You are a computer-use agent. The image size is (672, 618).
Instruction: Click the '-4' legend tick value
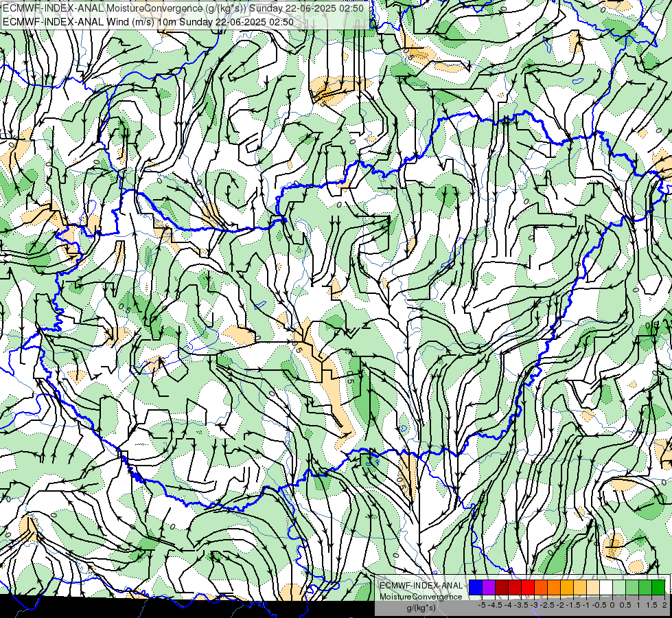[x=508, y=605]
